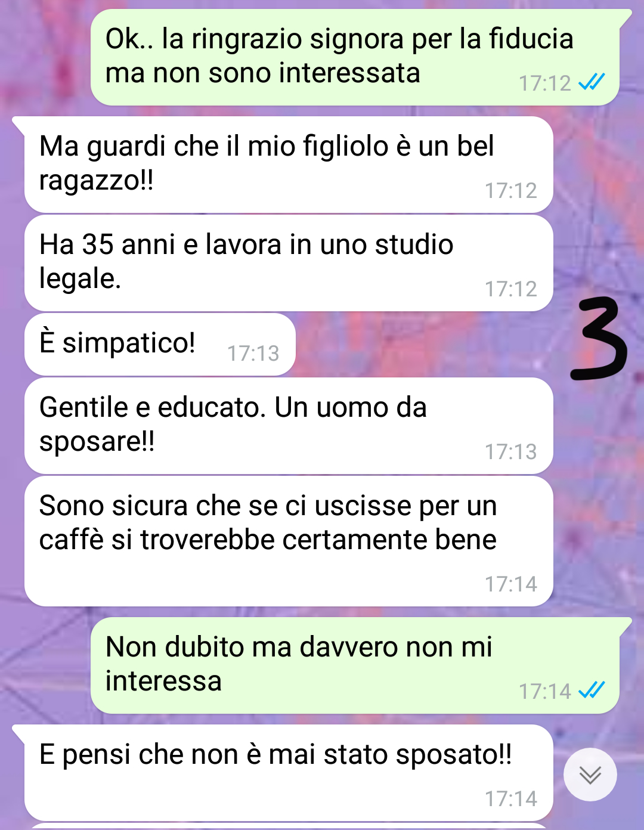Click the 17:14 timestamp under 'stato sposato!!'
This screenshot has height=830, width=644.
coord(511,799)
